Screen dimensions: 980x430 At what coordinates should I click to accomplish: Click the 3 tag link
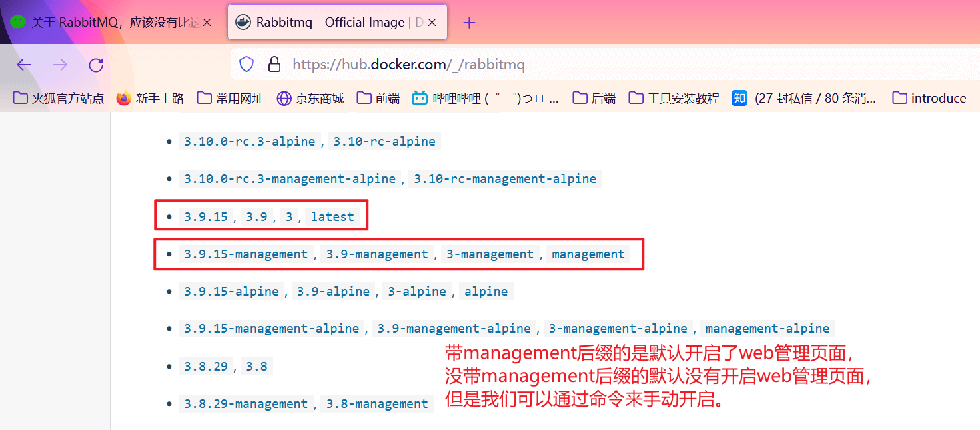[289, 216]
